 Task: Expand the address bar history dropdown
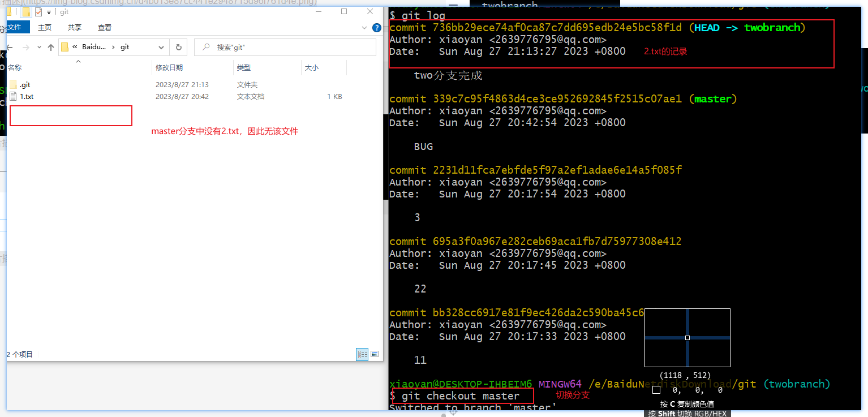(x=161, y=48)
